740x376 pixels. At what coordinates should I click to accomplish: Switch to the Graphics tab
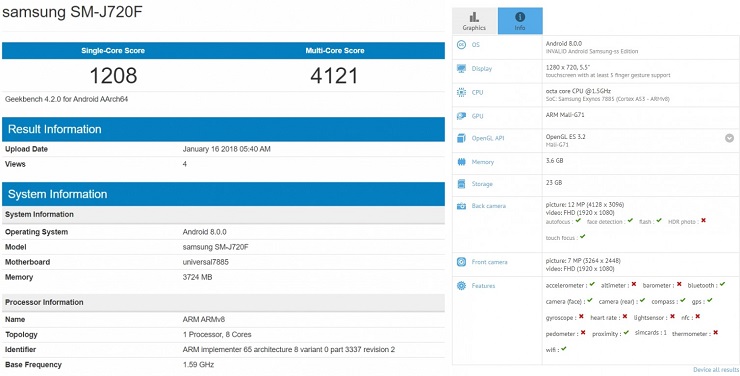pos(474,21)
